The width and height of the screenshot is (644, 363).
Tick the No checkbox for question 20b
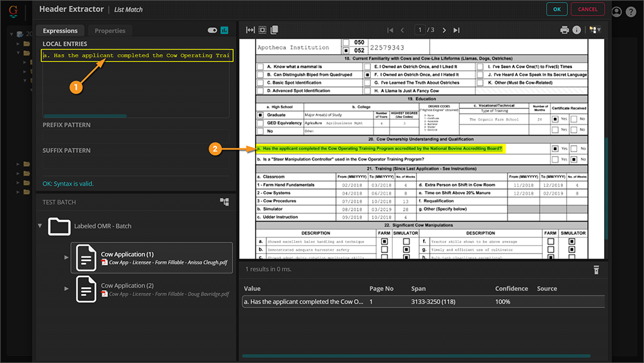coord(574,159)
